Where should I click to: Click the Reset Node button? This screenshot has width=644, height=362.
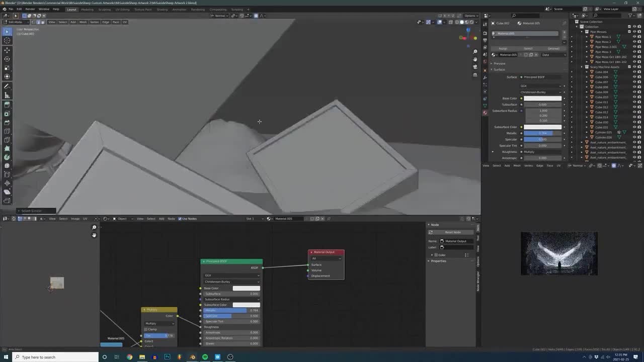coord(453,232)
